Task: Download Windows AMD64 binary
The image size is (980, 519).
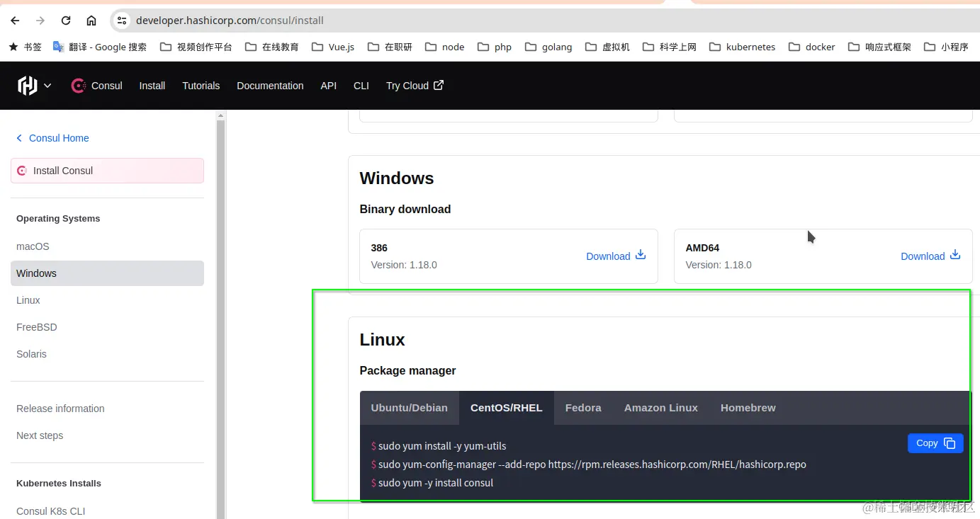Action: point(930,256)
